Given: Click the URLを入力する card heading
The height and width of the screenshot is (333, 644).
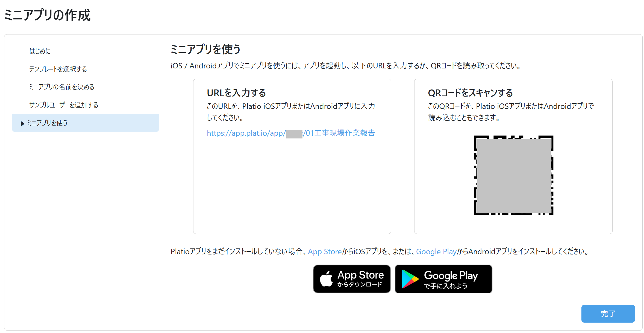Looking at the screenshot, I should (x=236, y=93).
